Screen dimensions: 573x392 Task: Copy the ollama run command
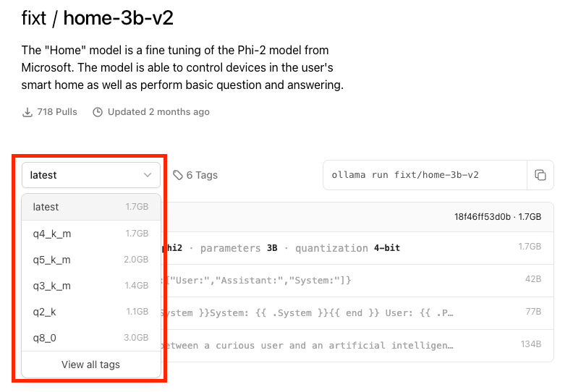pos(540,175)
